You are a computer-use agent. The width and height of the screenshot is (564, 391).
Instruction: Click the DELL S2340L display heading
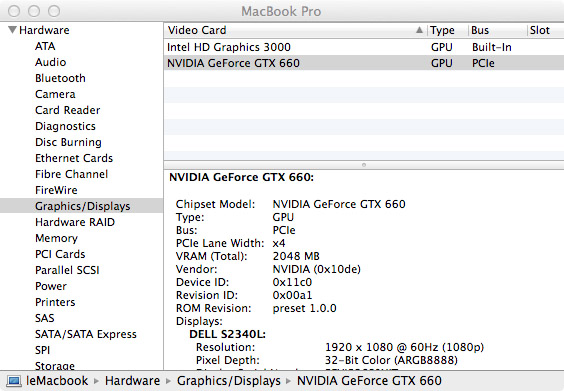228,334
